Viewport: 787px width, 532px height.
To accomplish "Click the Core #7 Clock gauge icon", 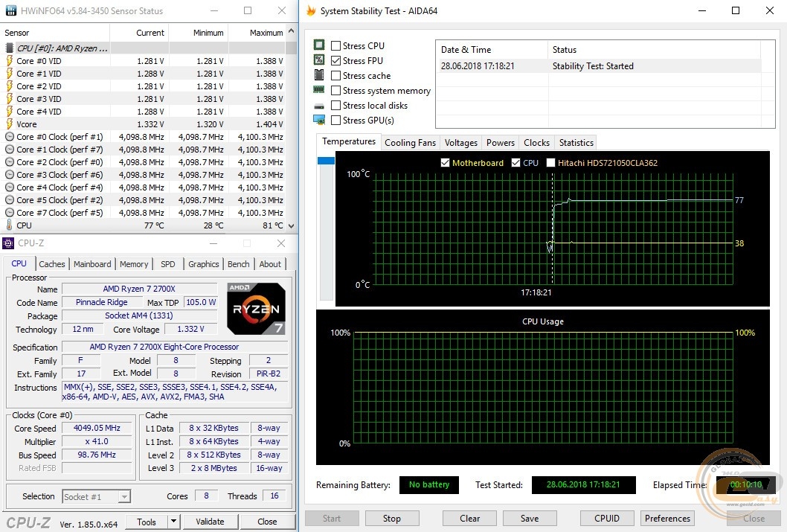I will coord(9,212).
